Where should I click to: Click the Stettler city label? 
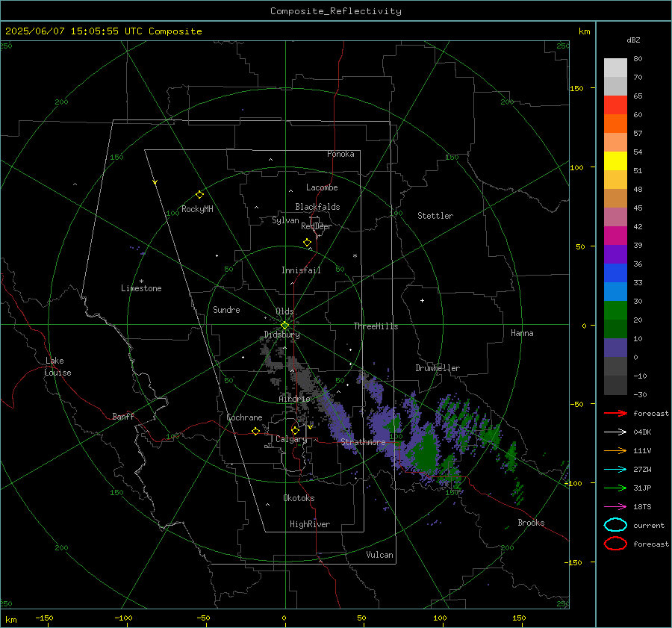(x=435, y=216)
